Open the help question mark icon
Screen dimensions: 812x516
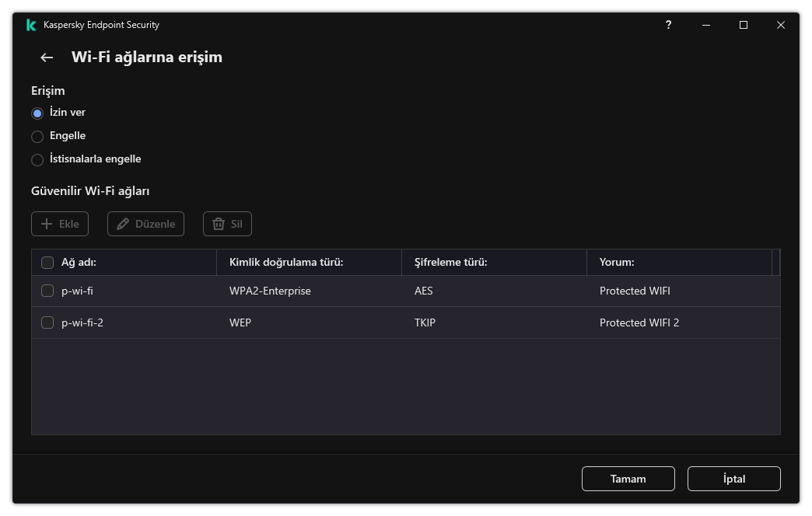coord(668,25)
